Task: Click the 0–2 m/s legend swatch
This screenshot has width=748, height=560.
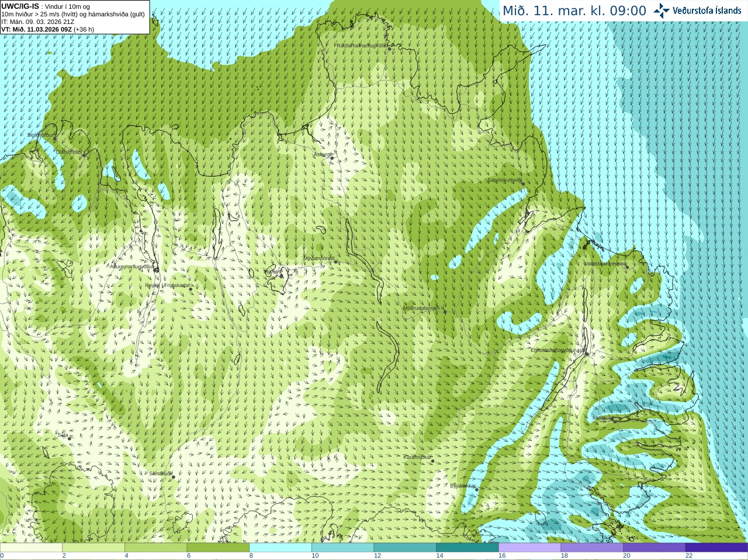Action: click(31, 548)
